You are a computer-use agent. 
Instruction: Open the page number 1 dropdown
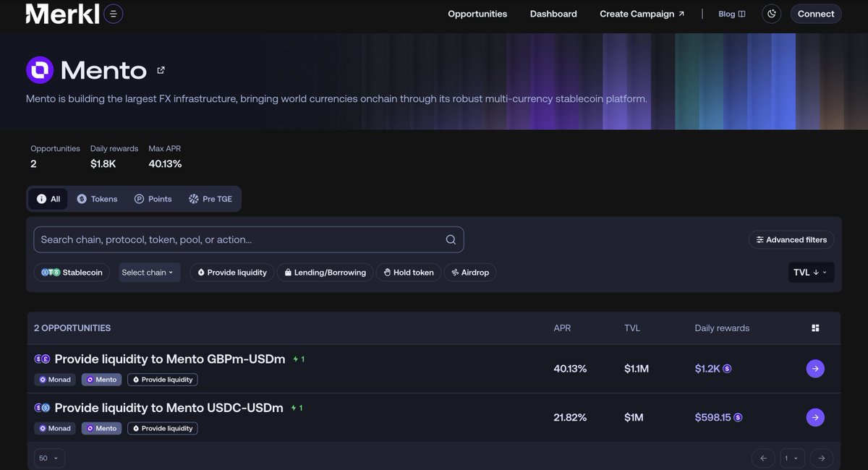pyautogui.click(x=792, y=458)
